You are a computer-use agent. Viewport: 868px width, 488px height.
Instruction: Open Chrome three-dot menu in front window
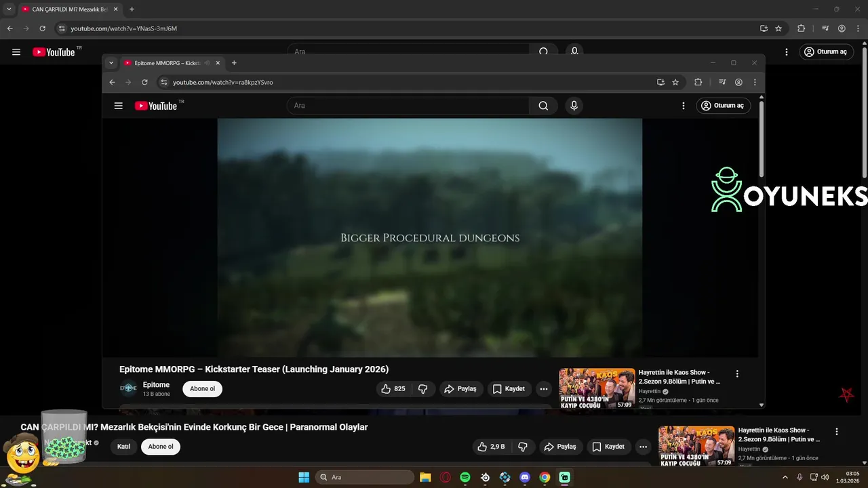tap(755, 82)
